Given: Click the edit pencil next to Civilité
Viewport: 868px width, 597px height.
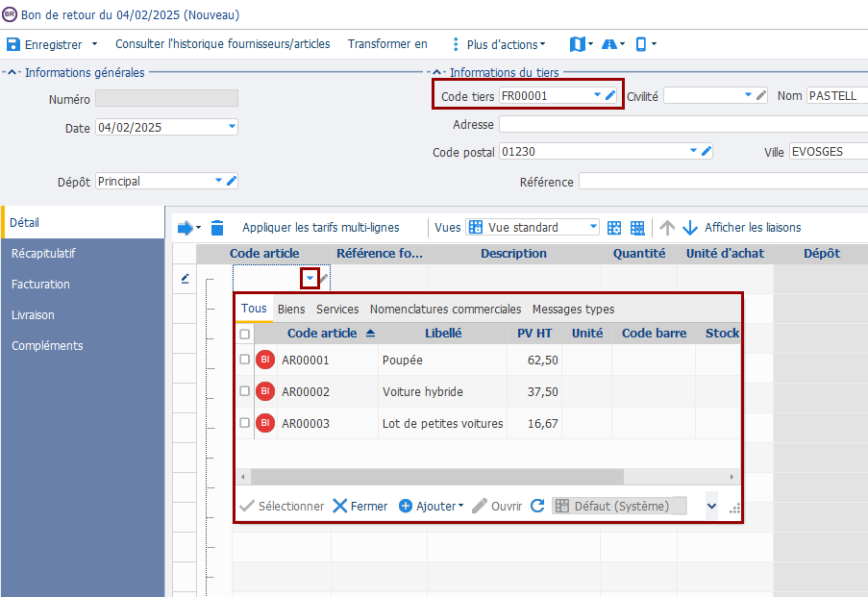Looking at the screenshot, I should [761, 95].
